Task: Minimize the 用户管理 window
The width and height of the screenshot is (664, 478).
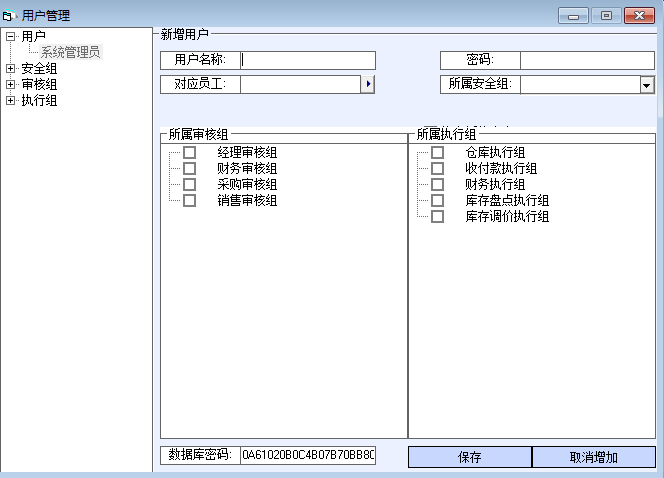Action: pyautogui.click(x=573, y=16)
